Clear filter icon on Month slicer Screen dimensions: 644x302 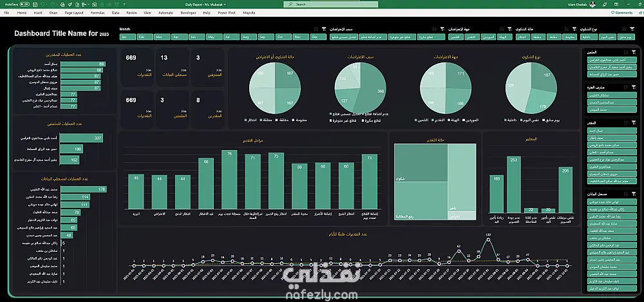[x=324, y=29]
